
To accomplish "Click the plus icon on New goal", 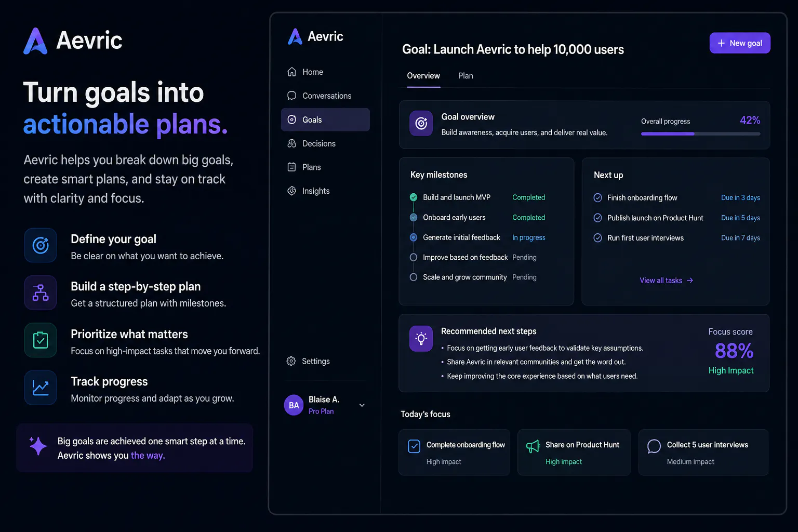I will click(721, 43).
